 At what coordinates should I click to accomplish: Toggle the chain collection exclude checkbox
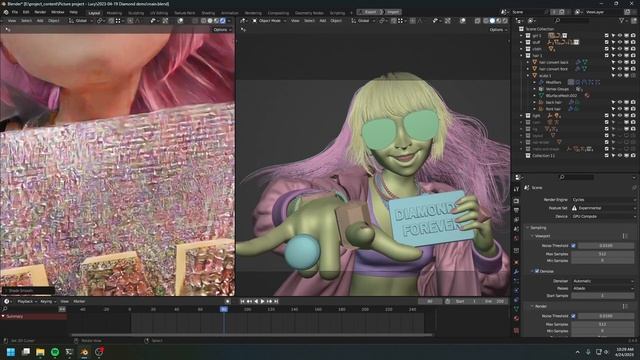click(607, 49)
